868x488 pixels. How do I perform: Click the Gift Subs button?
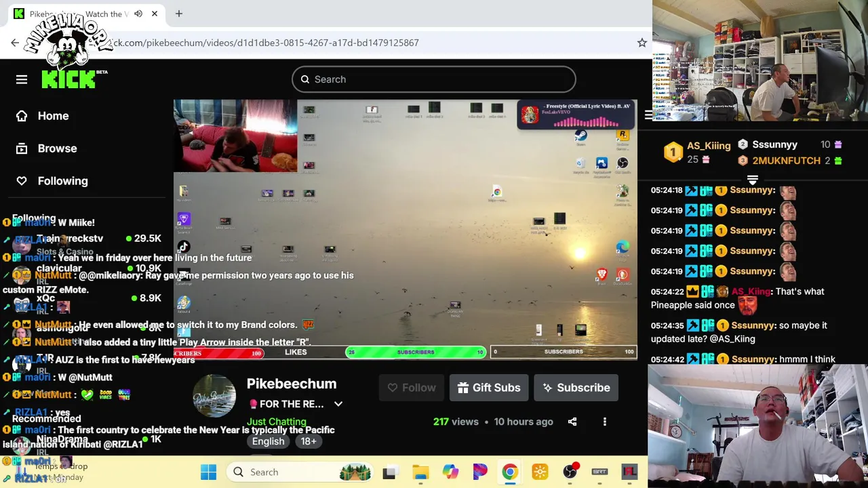point(489,388)
